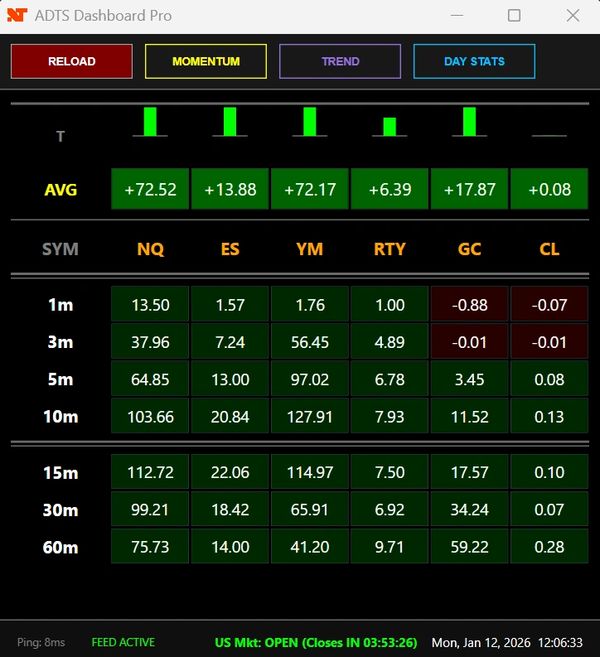Click the green trend bar above NQ
The height and width of the screenshot is (657, 600).
tap(150, 121)
